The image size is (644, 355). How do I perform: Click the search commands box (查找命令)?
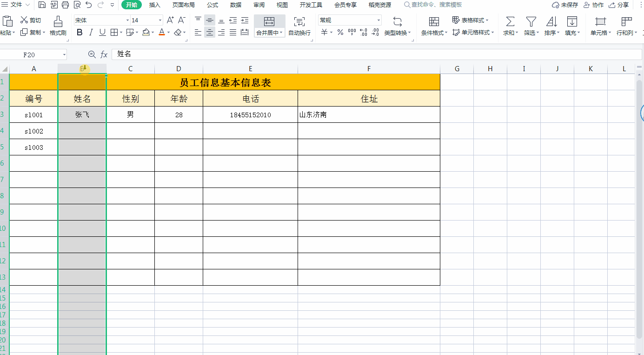433,5
